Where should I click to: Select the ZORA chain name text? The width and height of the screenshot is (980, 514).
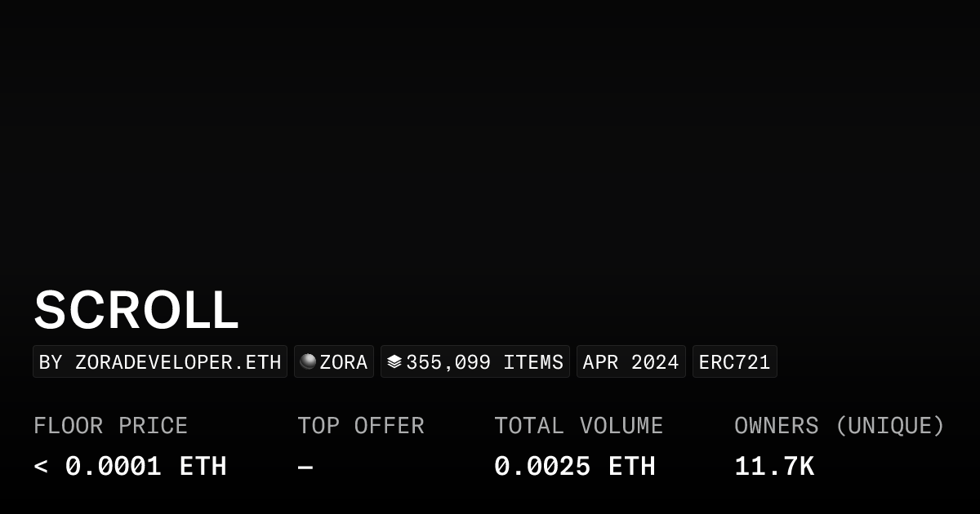tap(344, 362)
